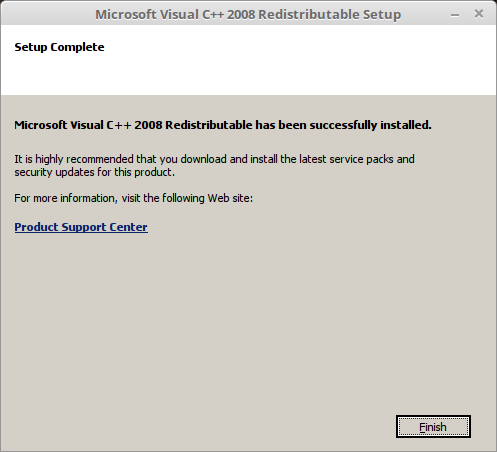The image size is (497, 452).
Task: Focus the dotted-outline Finish button
Action: [x=433, y=426]
